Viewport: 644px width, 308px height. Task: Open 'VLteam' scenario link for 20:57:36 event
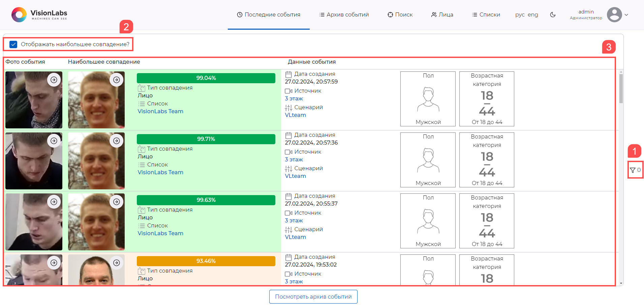[x=296, y=176]
